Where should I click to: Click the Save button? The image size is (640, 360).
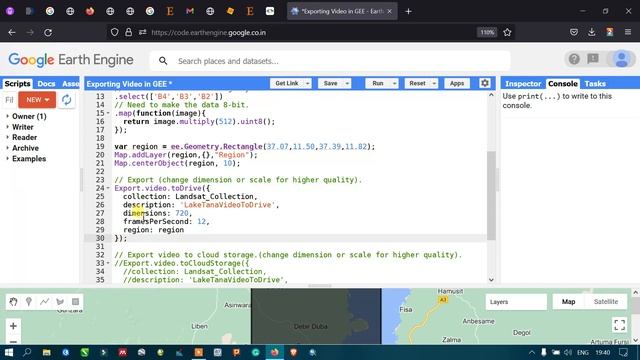[x=330, y=84]
